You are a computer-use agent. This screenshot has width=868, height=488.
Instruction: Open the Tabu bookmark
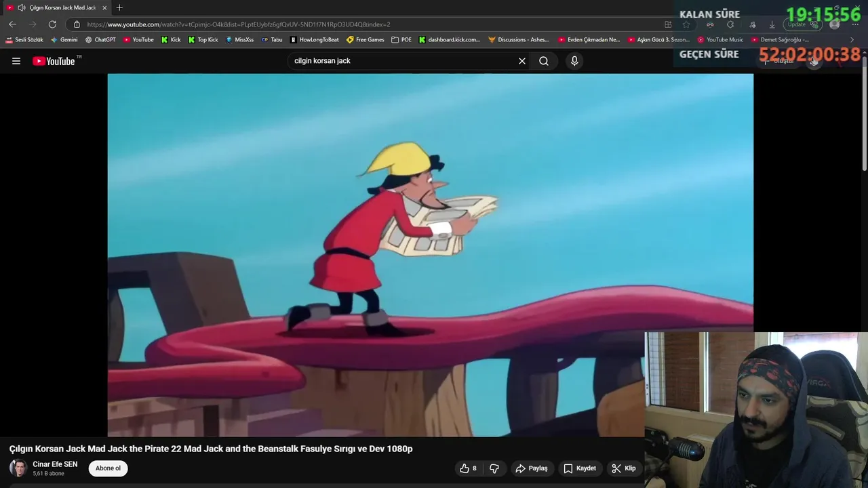pos(272,40)
